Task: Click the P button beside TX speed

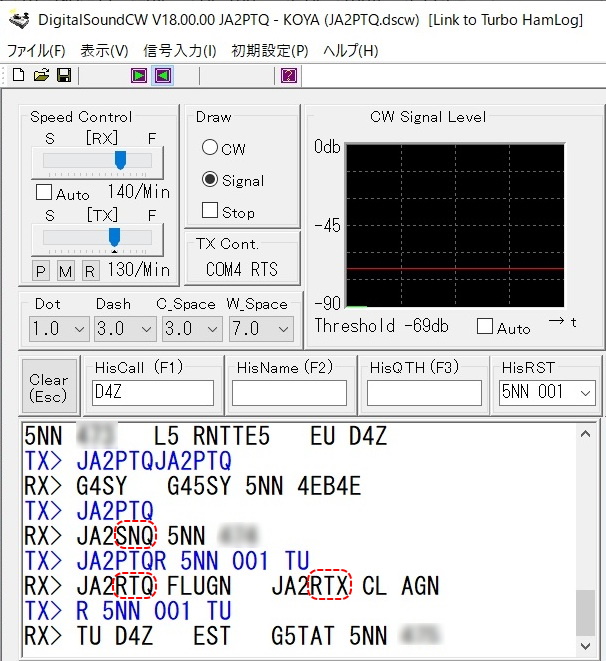Action: click(x=40, y=271)
